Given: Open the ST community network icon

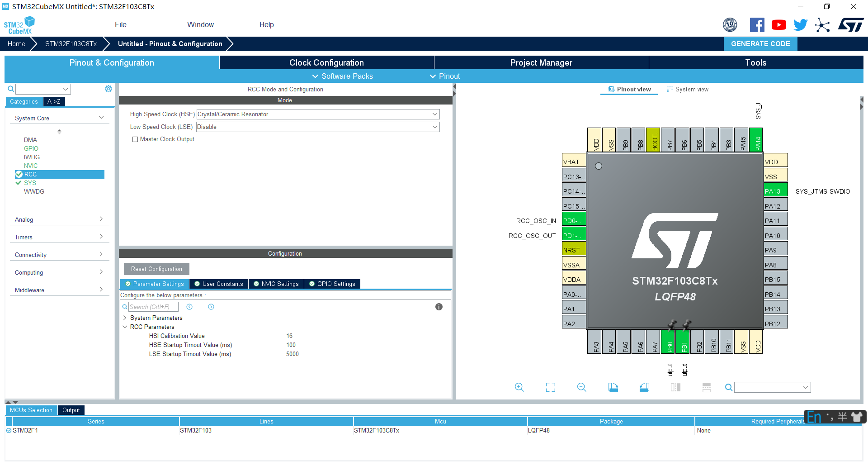Looking at the screenshot, I should click(x=822, y=25).
